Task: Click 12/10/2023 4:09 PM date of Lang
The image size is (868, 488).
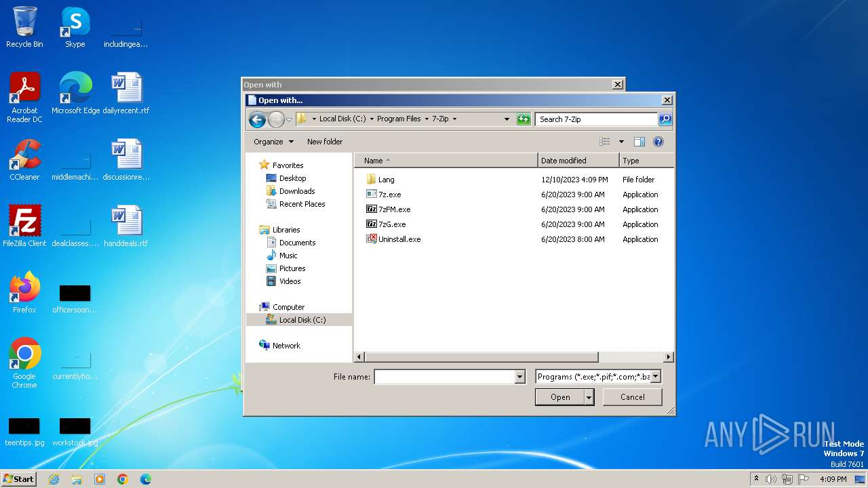Action: coord(574,180)
